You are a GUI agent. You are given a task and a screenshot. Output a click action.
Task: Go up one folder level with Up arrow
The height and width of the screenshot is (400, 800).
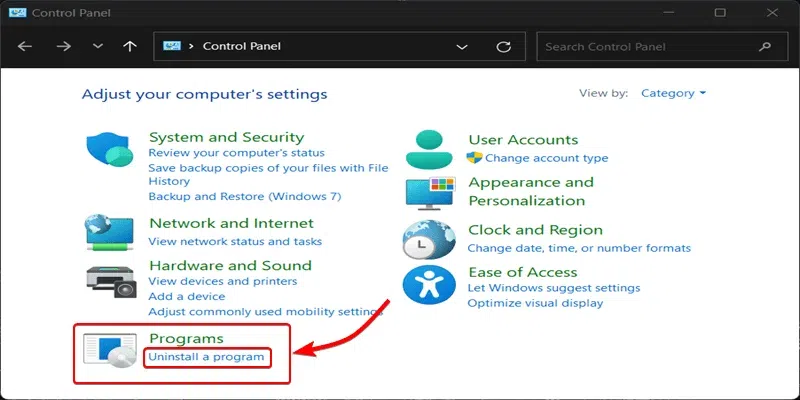click(x=129, y=46)
